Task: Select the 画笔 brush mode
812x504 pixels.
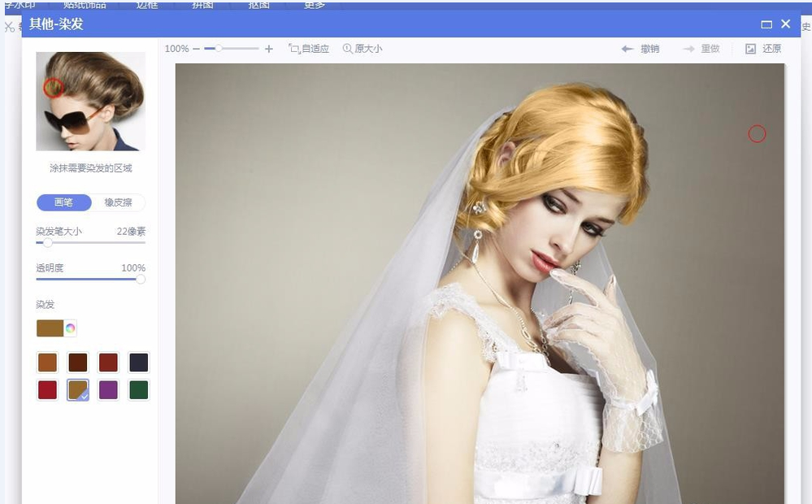Action: click(x=64, y=202)
